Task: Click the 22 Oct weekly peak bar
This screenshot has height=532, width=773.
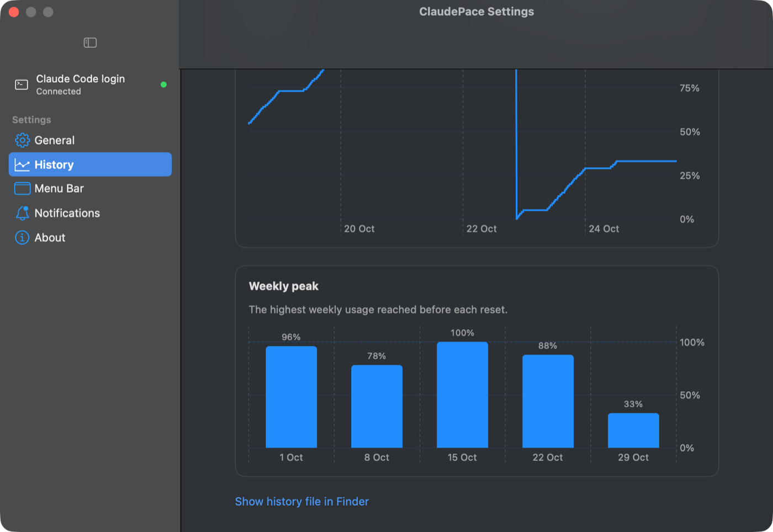Action: point(548,401)
